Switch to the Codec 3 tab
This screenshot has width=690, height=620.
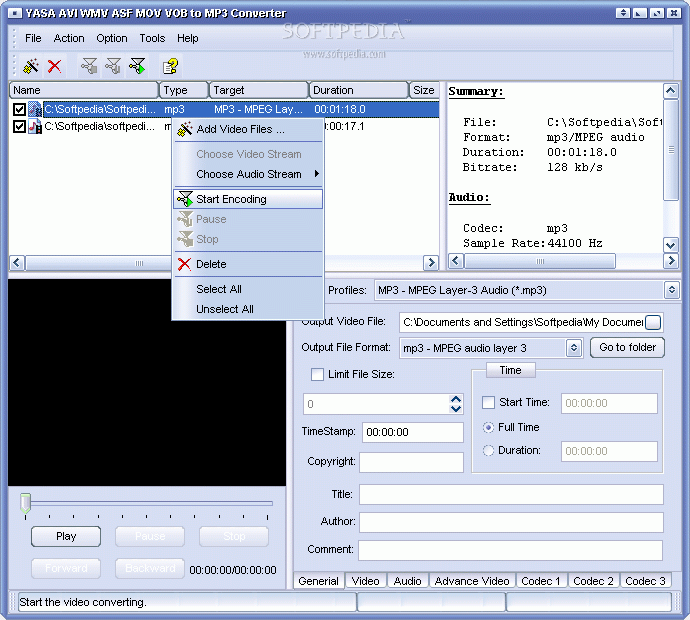coord(646,581)
